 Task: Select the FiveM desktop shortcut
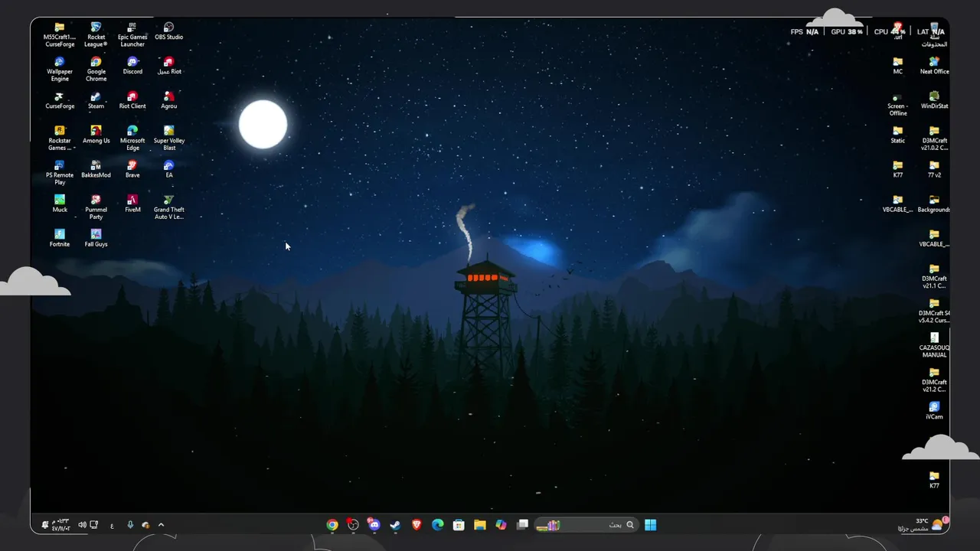click(132, 204)
